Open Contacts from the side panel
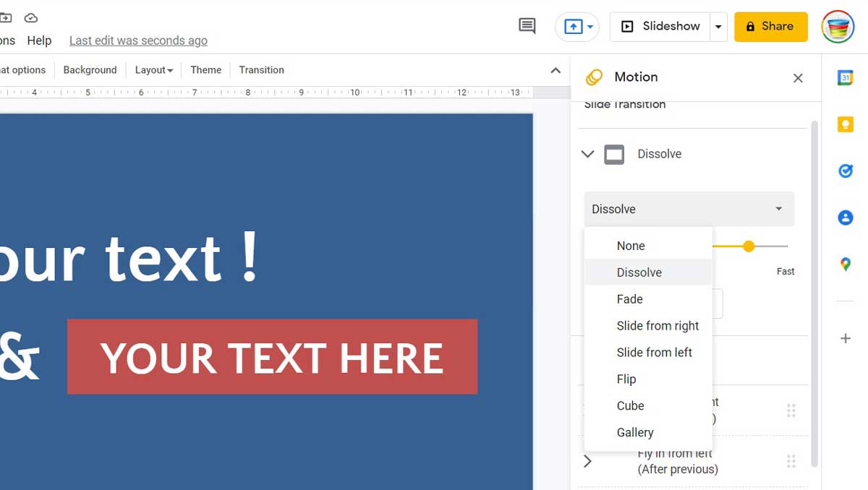The image size is (868, 490). (x=845, y=218)
